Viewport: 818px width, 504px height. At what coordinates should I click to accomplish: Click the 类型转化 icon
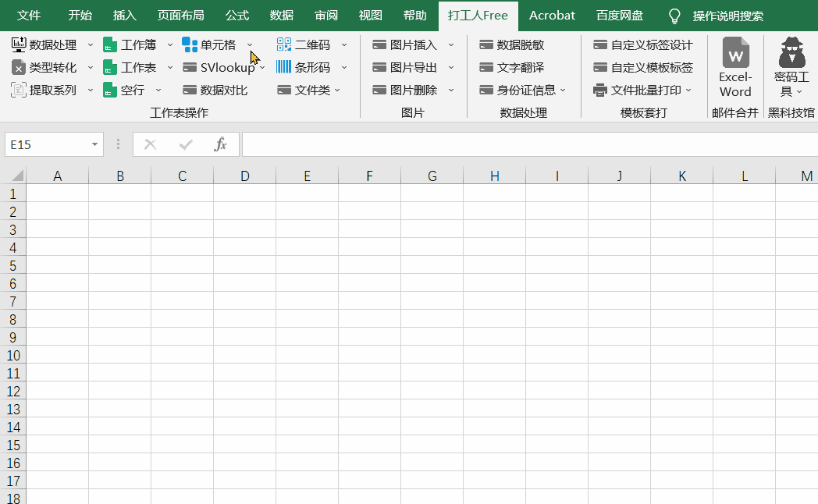(18, 67)
